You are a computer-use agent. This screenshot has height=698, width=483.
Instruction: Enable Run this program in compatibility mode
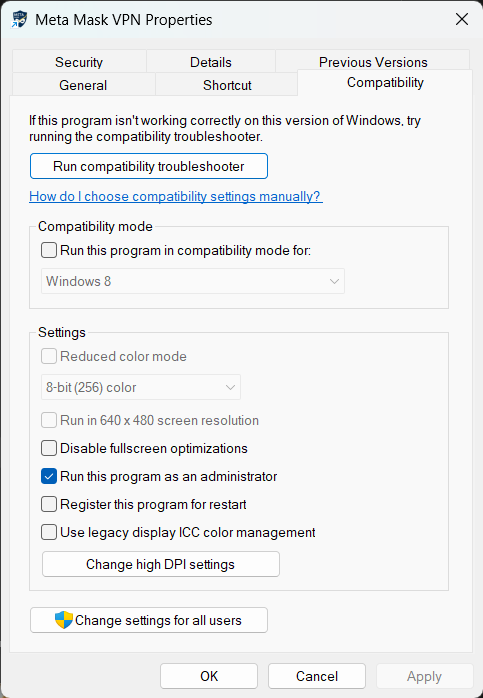pos(49,250)
